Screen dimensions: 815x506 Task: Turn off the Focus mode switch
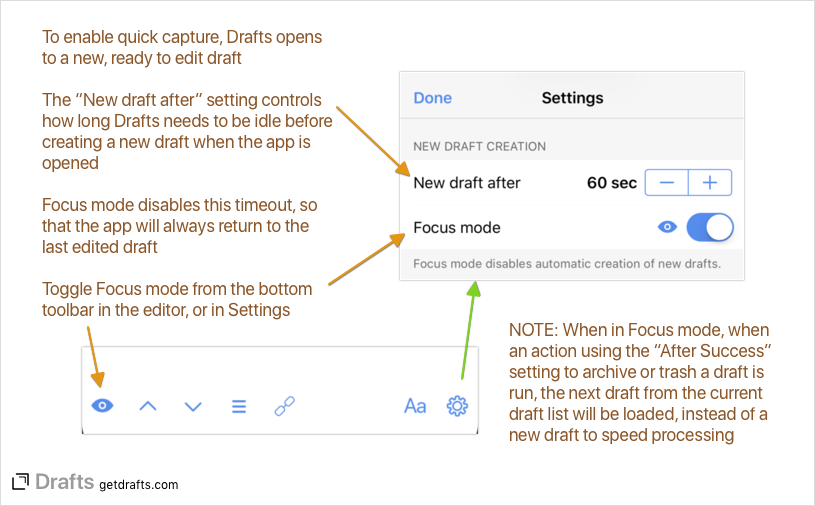pos(710,228)
